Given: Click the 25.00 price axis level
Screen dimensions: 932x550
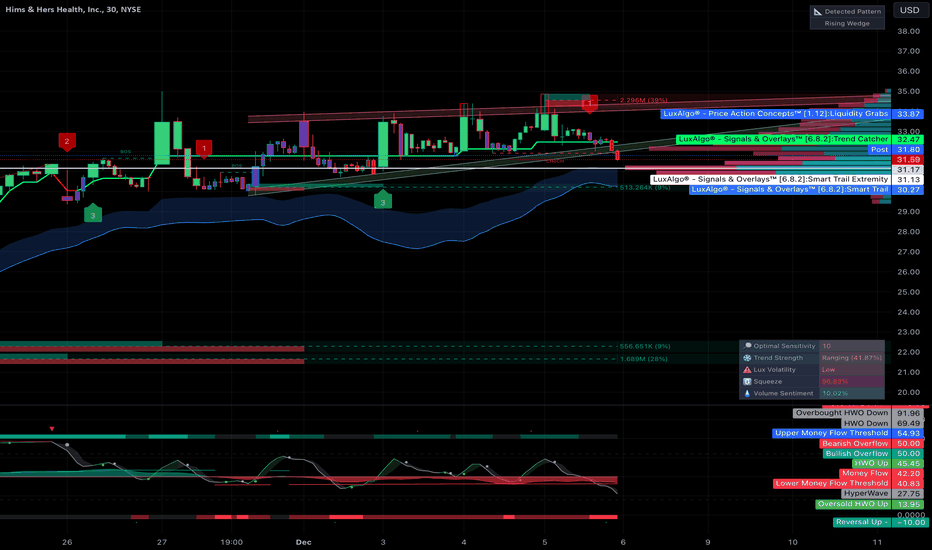Looking at the screenshot, I should [908, 292].
